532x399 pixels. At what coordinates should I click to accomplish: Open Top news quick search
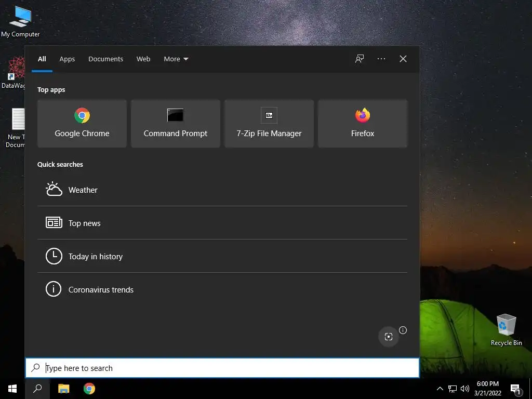(x=222, y=223)
